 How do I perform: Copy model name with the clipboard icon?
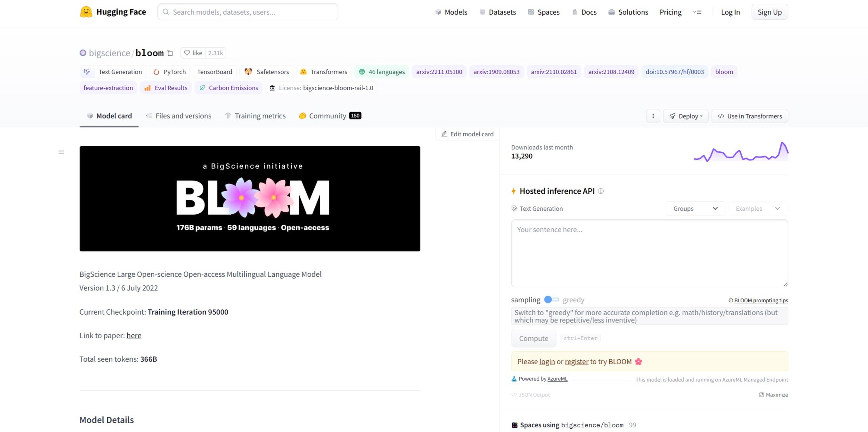(x=170, y=53)
